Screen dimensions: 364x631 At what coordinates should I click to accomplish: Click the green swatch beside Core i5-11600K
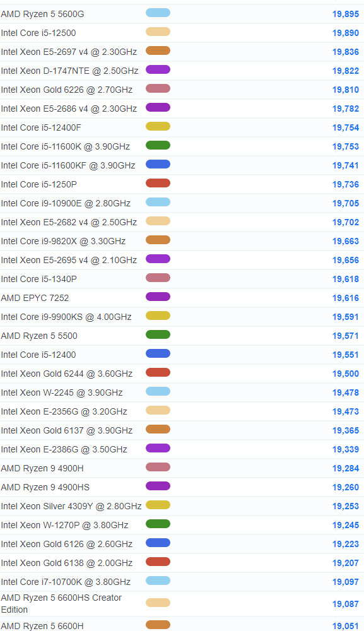tap(158, 145)
